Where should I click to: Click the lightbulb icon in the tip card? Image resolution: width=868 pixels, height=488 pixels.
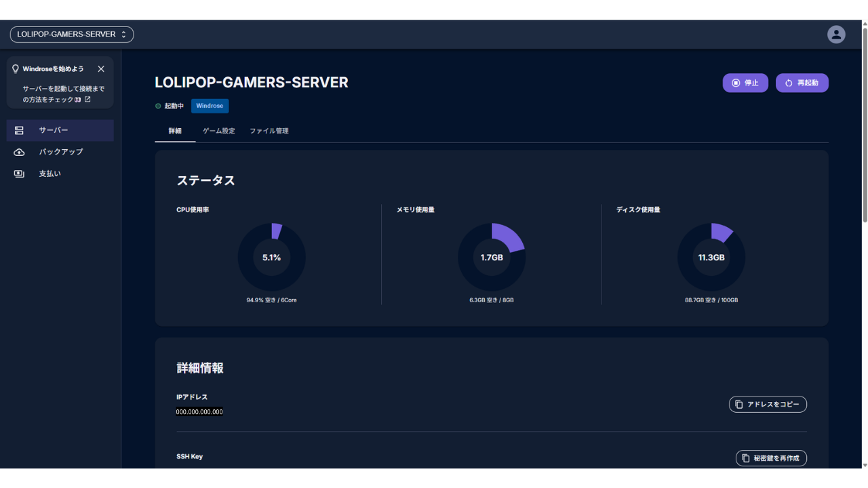click(16, 69)
